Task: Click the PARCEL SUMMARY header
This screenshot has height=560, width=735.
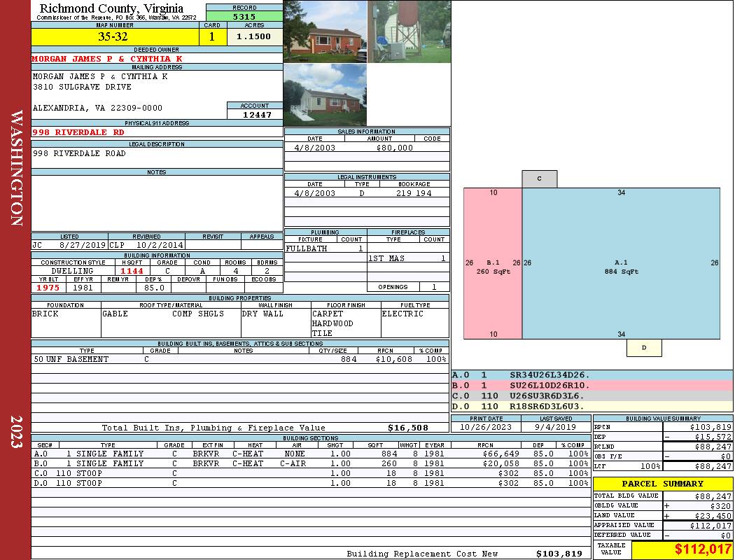Action: coord(663,484)
